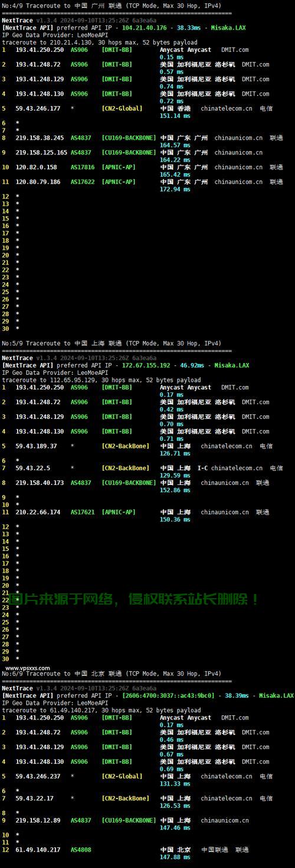Screen dimensions: 295x868
Task: Click the 172.94 ms latency
Action: point(175,189)
